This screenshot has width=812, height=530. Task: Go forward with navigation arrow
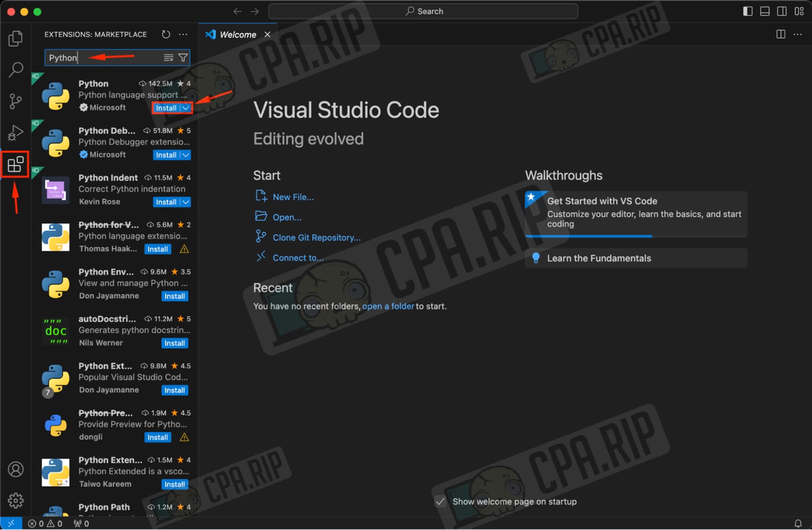click(x=255, y=11)
